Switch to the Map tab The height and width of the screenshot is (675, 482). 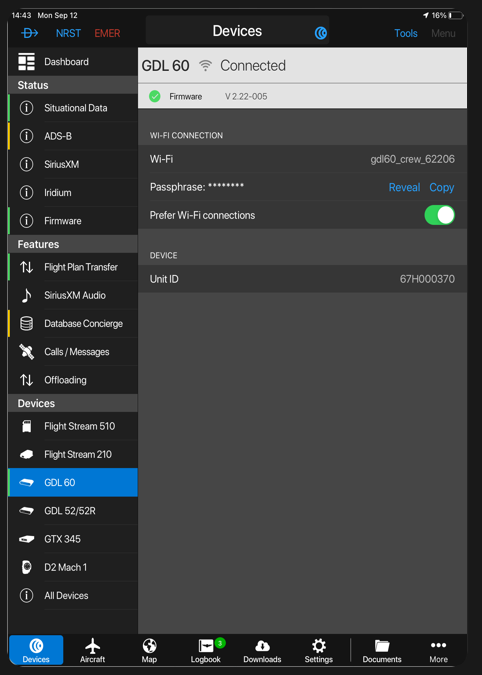149,650
